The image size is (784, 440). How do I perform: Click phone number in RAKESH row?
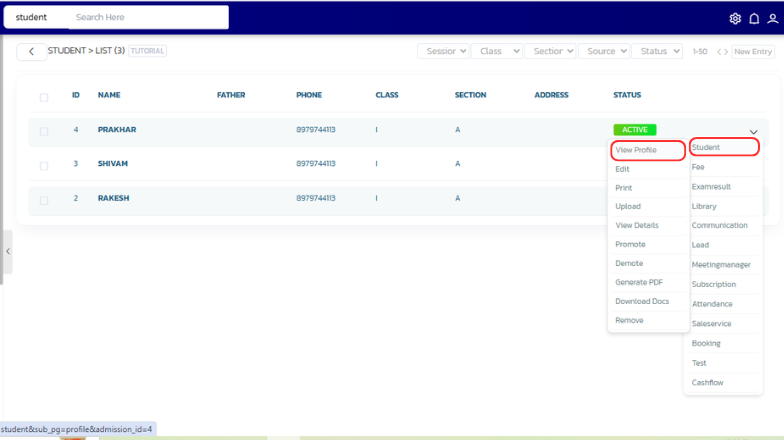pos(316,198)
